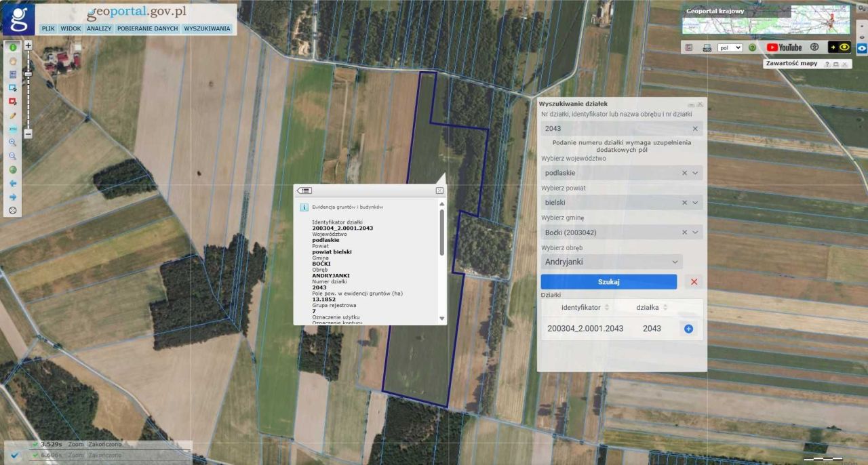Viewport: 868px width, 465px height.
Task: Click the crossed-circle tool at toolbar bottom
Action: [x=13, y=211]
